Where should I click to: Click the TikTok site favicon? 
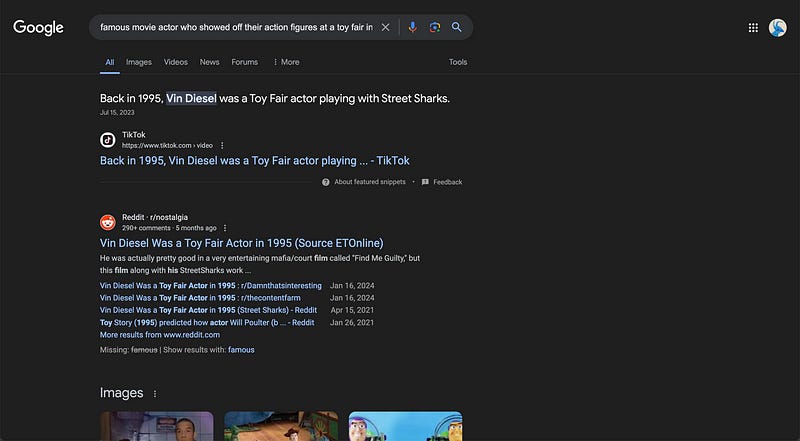point(108,140)
